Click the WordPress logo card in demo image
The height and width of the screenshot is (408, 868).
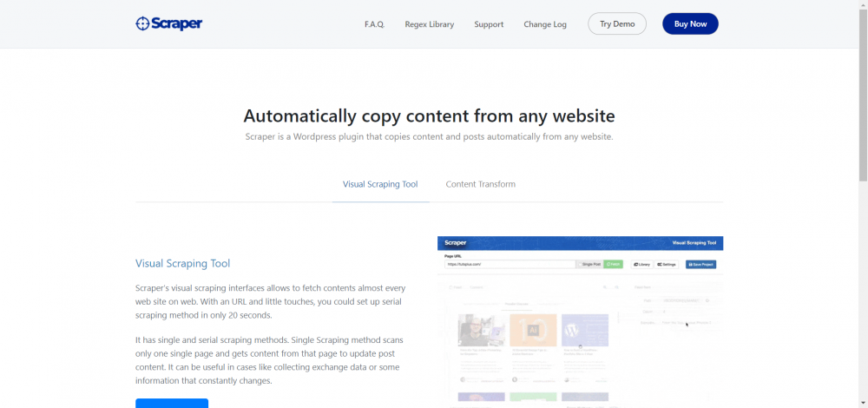point(584,331)
